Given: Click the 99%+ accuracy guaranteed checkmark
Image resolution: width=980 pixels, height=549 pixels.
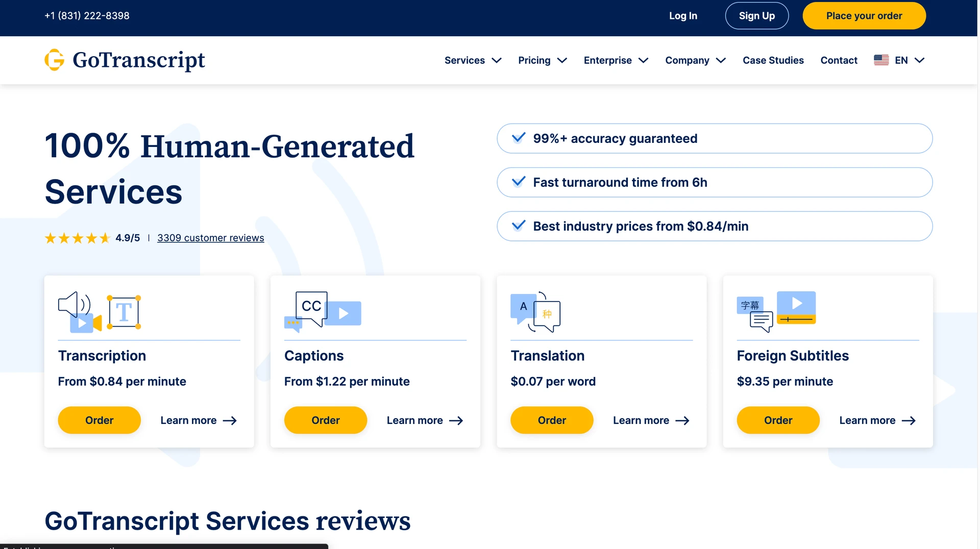Looking at the screenshot, I should pos(519,138).
